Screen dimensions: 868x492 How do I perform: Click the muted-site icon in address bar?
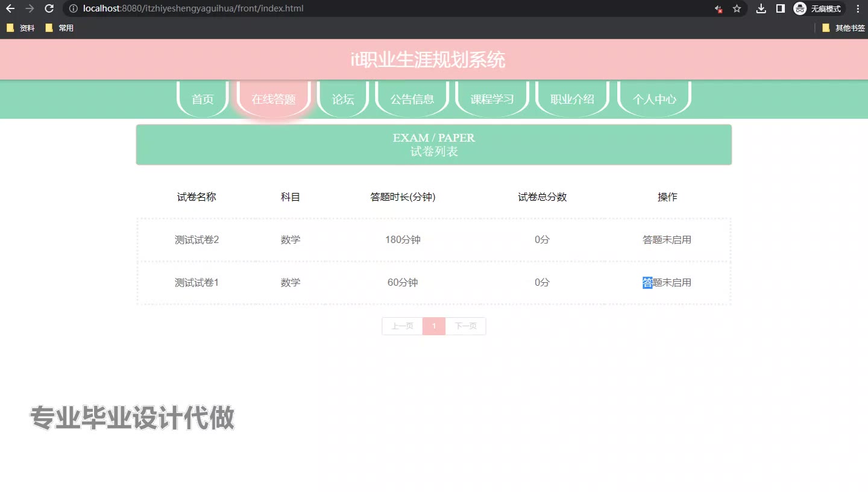[719, 8]
